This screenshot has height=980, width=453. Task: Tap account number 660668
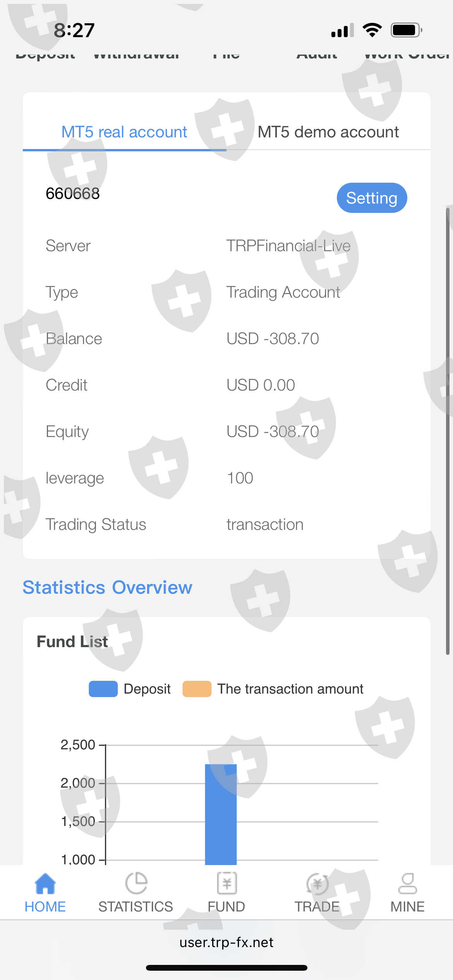click(73, 194)
